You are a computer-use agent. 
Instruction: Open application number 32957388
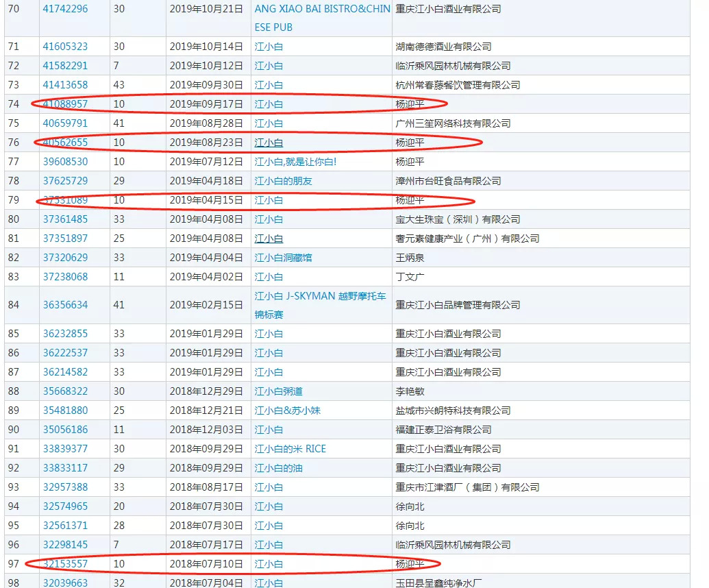(x=65, y=487)
